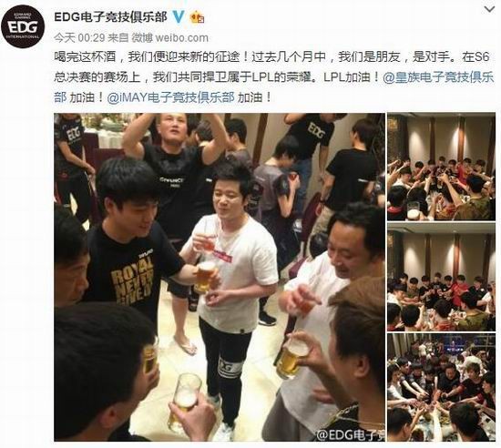Screen dimensions: 501x448
Task: Click the EDG shirt logo in main photo
Action: (316, 131)
